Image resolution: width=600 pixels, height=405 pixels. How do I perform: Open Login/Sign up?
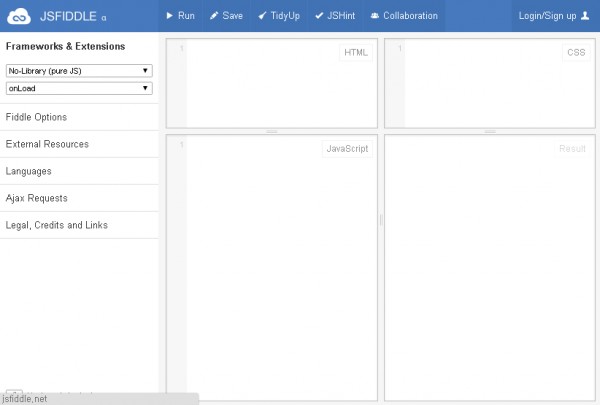click(554, 16)
